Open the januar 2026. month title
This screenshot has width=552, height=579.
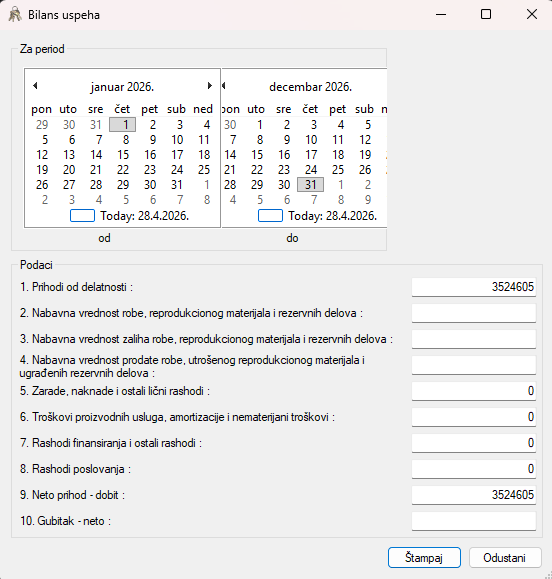pyautogui.click(x=122, y=87)
